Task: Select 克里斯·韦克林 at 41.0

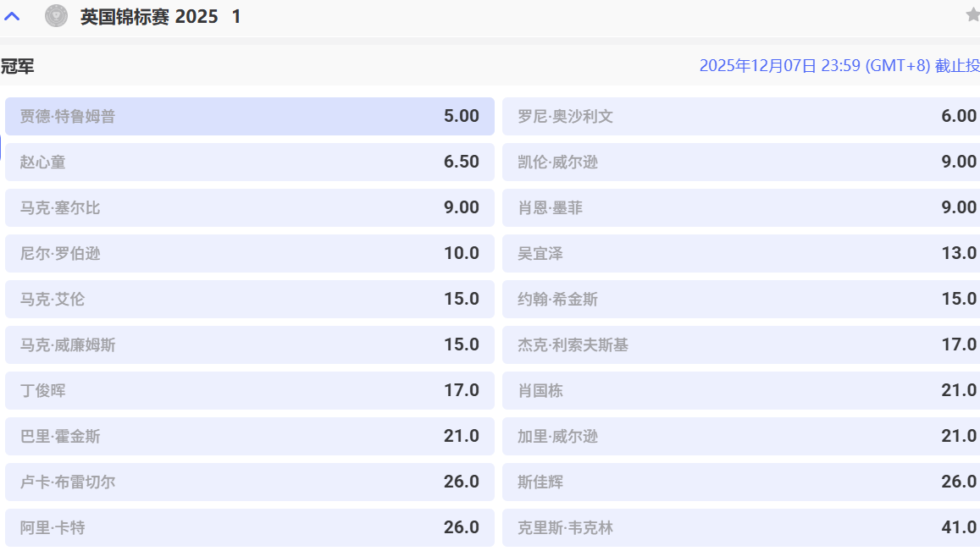Action: tap(741, 527)
